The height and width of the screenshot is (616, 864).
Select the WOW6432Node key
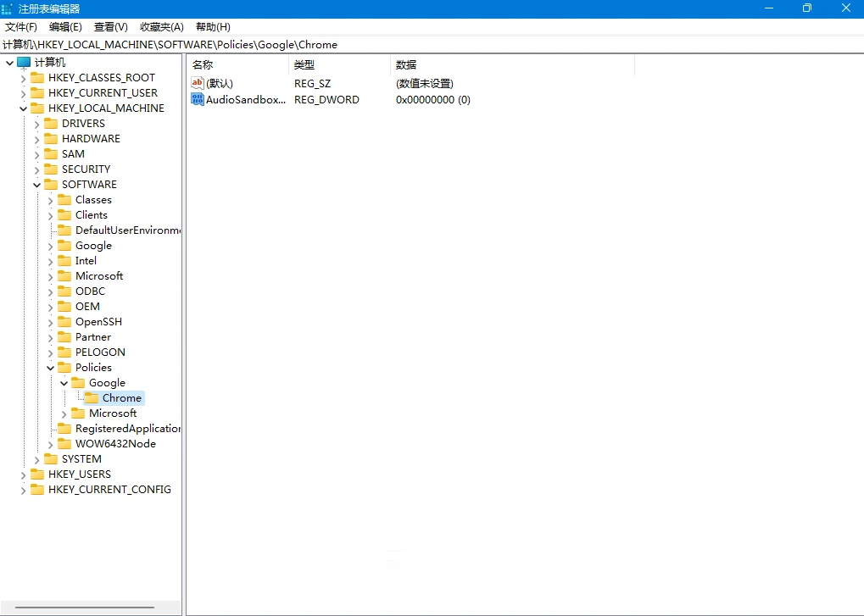click(115, 444)
